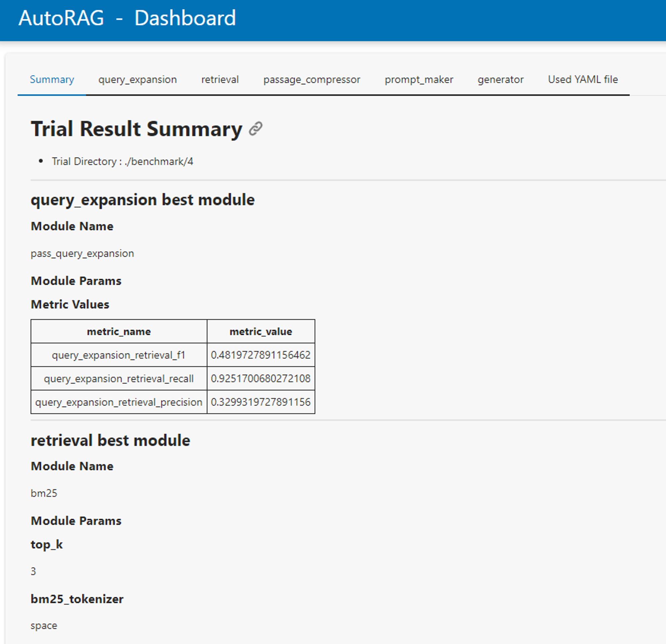Click the AutoRAG - Dashboard title
The width and height of the screenshot is (666, 644).
(127, 18)
